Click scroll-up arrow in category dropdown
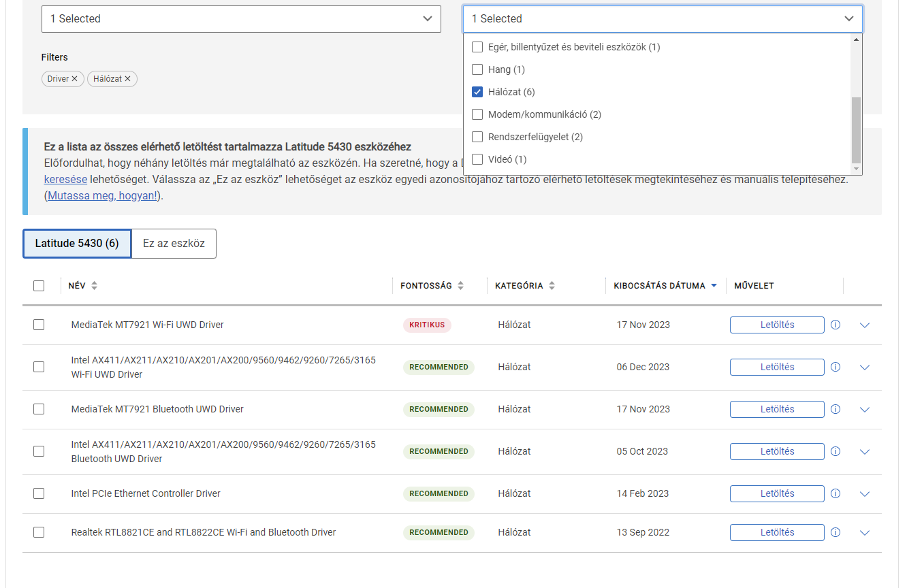The image size is (907, 588). 857,39
